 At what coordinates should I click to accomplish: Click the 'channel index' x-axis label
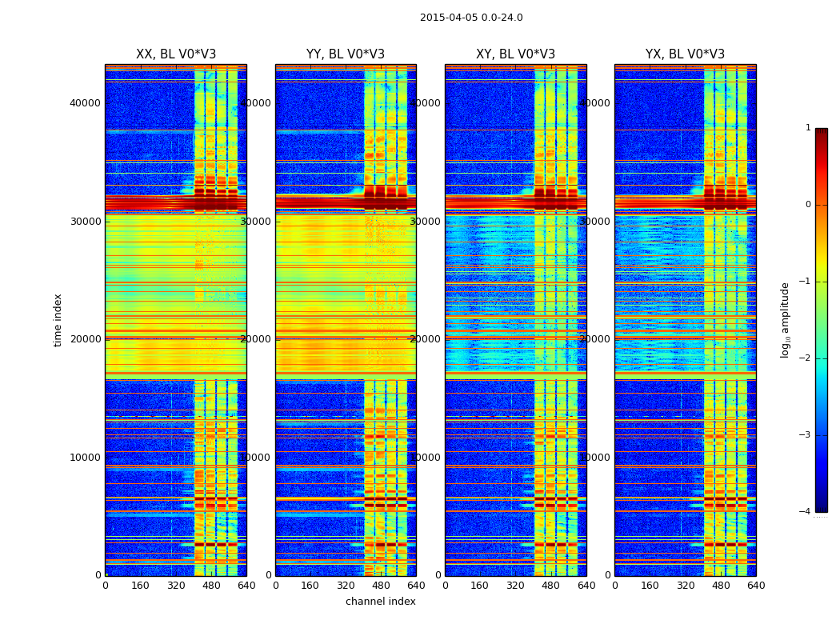tap(381, 602)
